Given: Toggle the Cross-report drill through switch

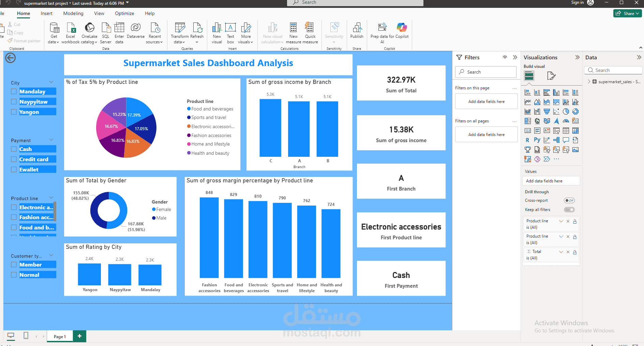Looking at the screenshot, I should coord(569,200).
